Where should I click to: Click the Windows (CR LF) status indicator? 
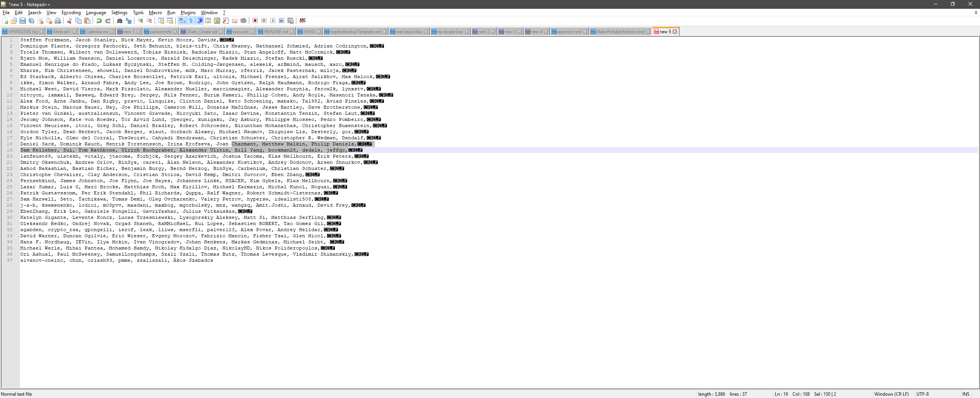tap(892, 394)
